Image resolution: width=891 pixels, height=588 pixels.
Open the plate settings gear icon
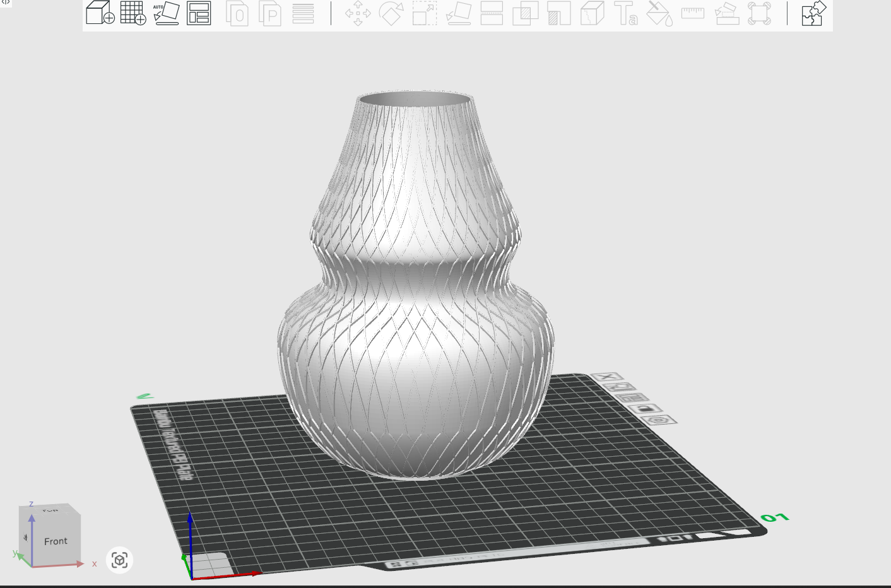(x=659, y=420)
